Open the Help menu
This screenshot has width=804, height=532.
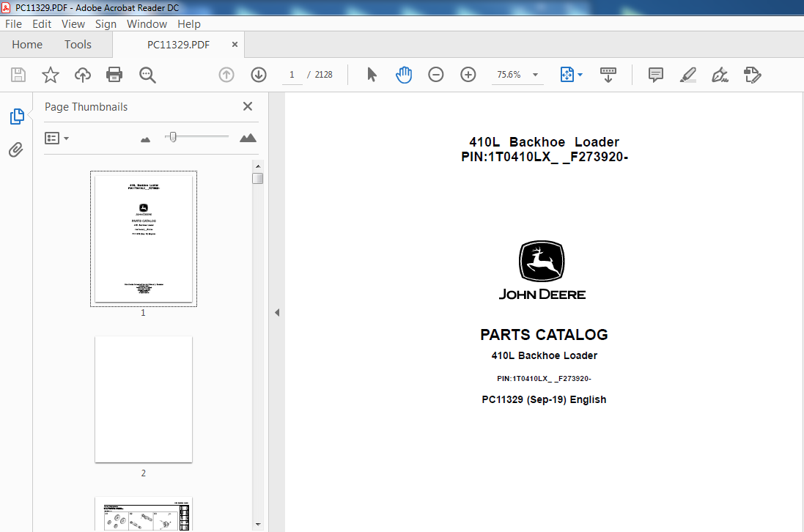(188, 24)
